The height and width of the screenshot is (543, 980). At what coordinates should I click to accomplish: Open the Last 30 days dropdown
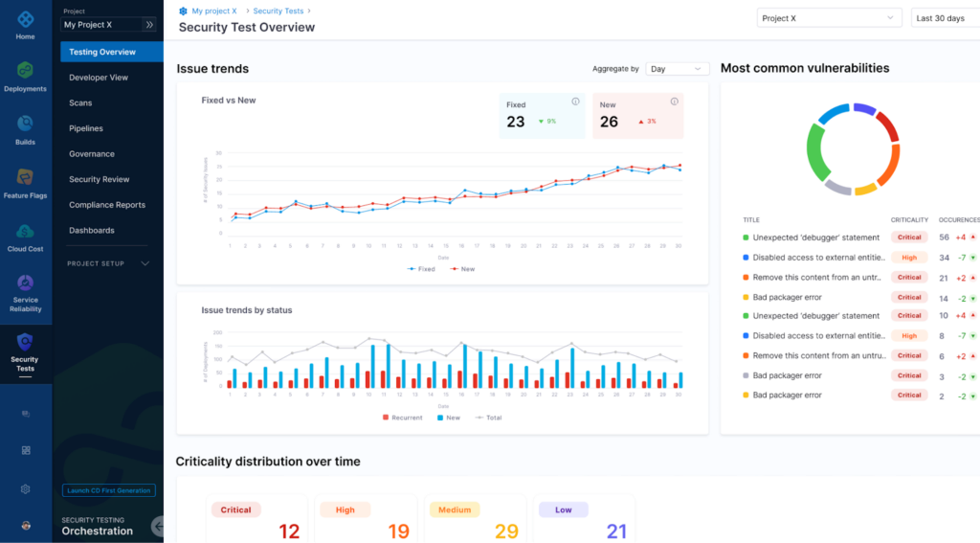pos(945,18)
